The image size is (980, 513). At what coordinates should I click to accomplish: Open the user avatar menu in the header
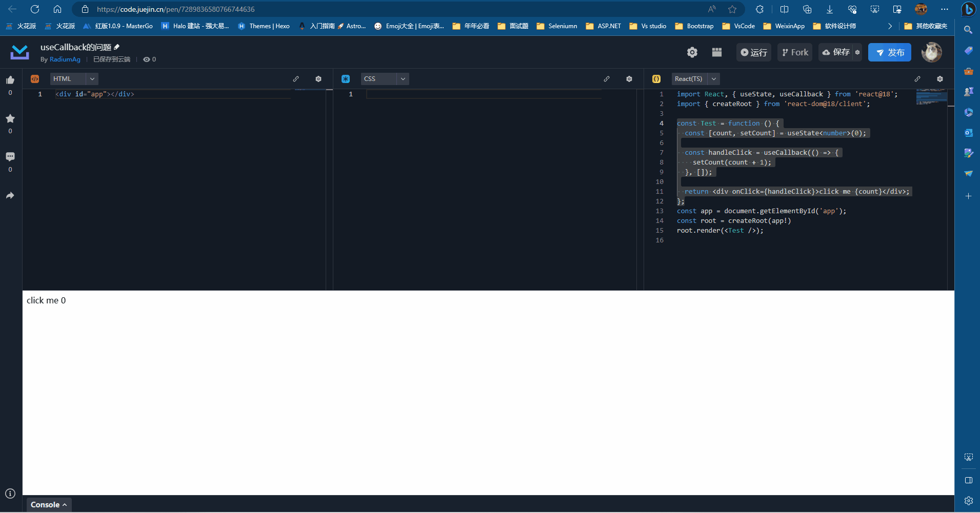pos(931,52)
